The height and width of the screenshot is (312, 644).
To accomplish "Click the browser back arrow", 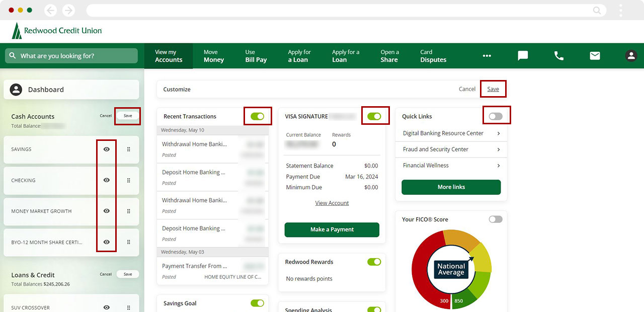I will (x=50, y=10).
